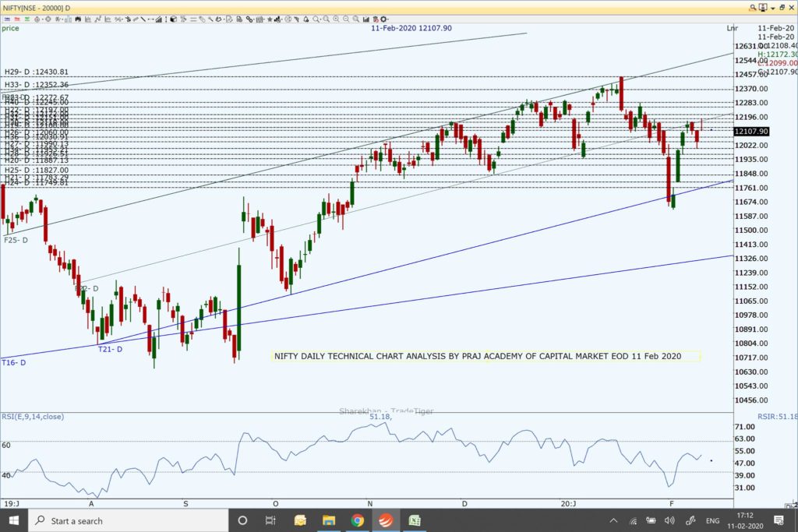Open Excel from the taskbar
Viewport: 798px width, 532px height.
pos(415,520)
